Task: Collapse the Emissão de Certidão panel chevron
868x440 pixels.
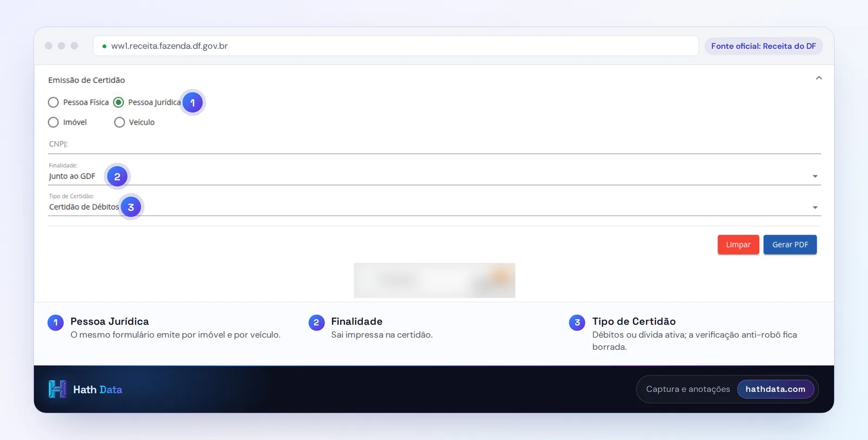Action: [819, 78]
